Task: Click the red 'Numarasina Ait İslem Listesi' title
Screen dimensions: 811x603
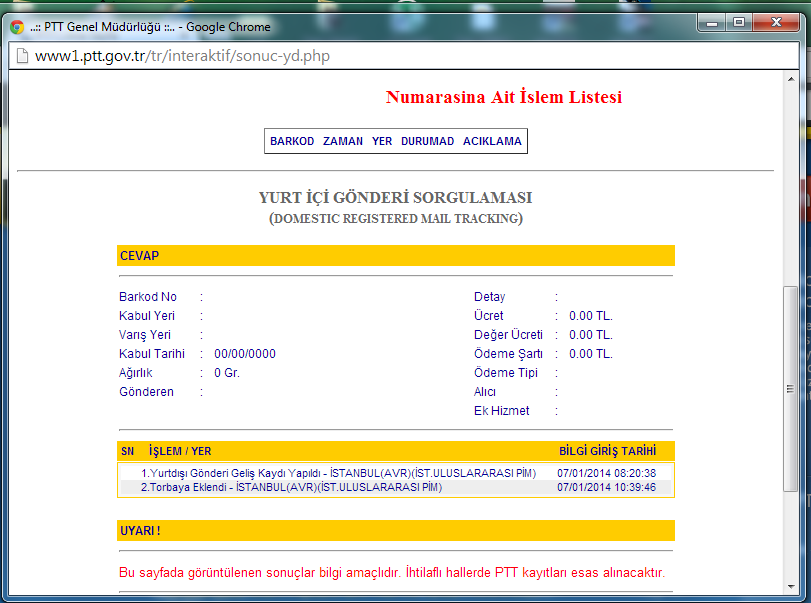Action: 504,97
